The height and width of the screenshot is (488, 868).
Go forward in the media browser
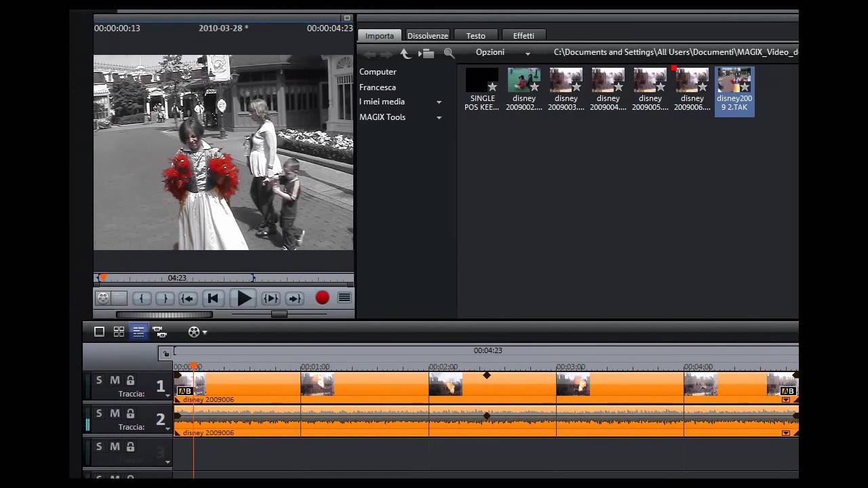[387, 54]
